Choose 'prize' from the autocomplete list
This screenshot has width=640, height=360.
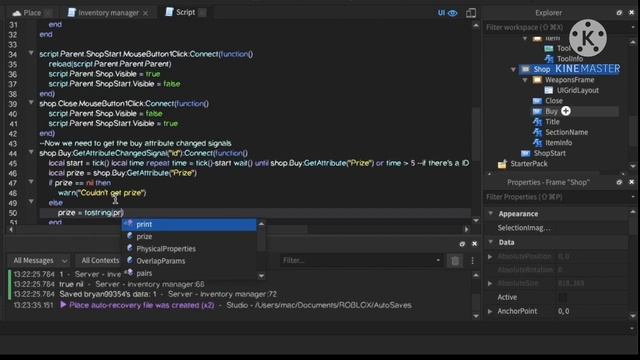189,236
